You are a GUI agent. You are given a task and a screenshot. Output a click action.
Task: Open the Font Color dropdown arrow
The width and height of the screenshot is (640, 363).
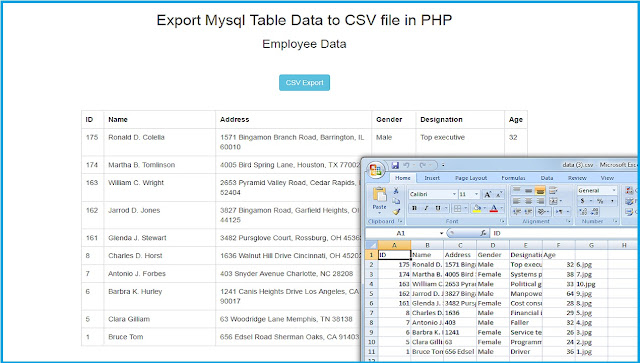502,208
